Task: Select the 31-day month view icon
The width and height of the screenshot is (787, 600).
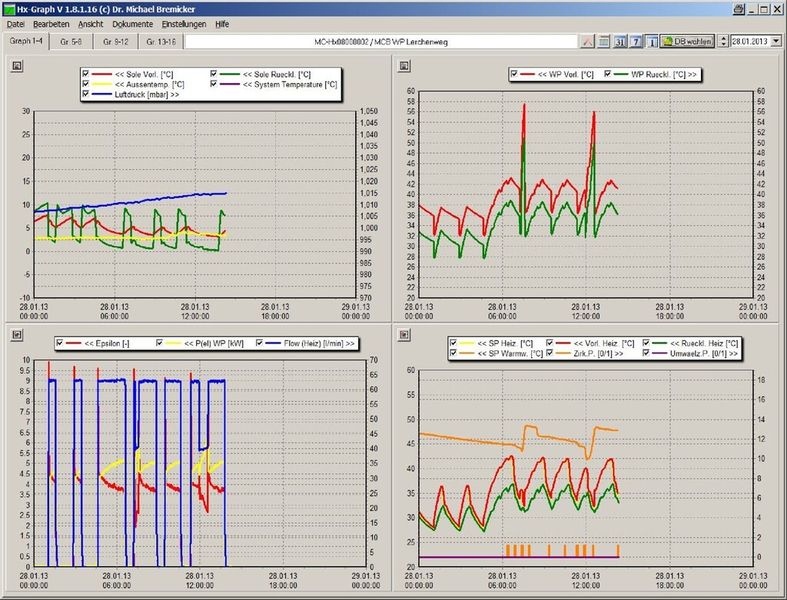Action: tap(620, 42)
